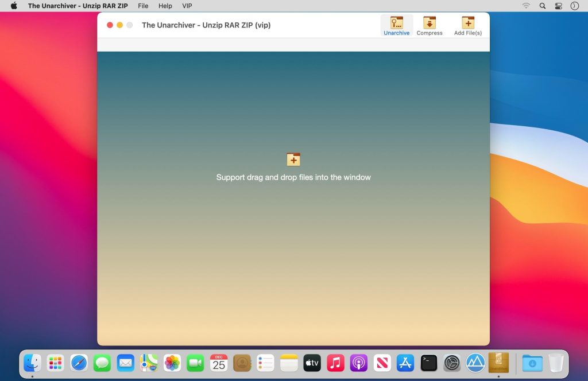Open System Preferences from the Dock

(452, 363)
